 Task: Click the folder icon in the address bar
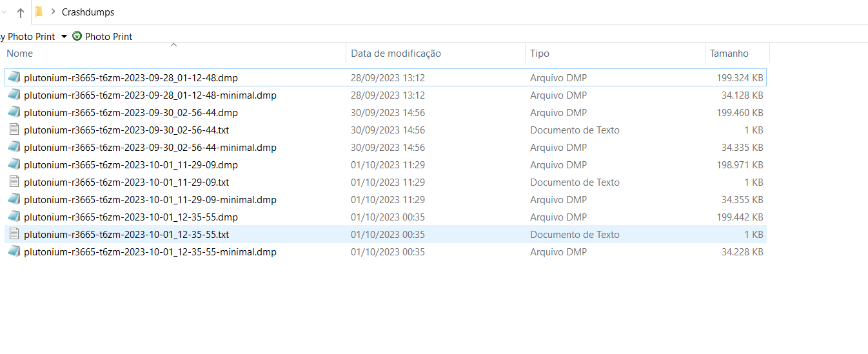pyautogui.click(x=39, y=12)
